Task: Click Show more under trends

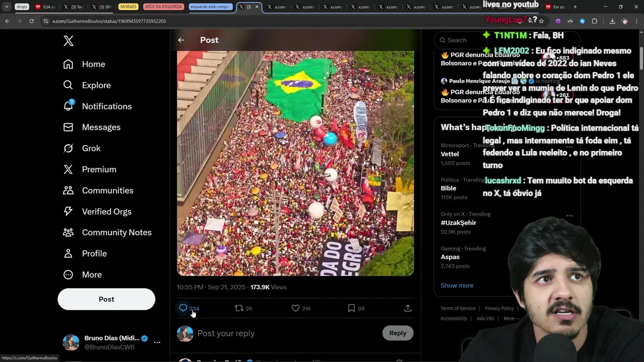Action: [457, 285]
